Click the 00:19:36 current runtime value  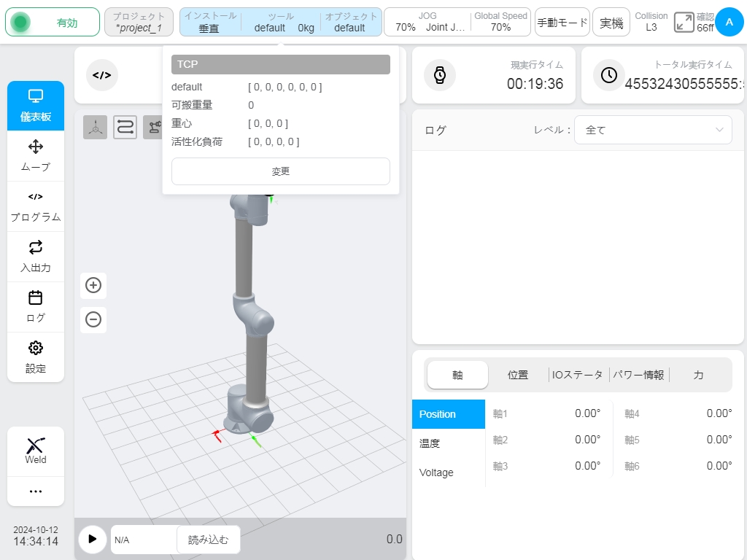(535, 84)
